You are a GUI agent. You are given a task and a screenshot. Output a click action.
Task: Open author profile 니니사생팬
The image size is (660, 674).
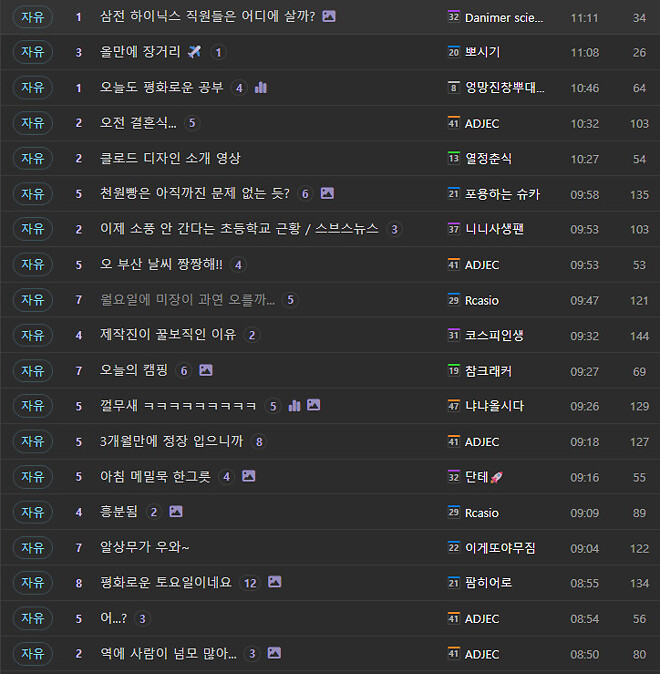tap(495, 229)
